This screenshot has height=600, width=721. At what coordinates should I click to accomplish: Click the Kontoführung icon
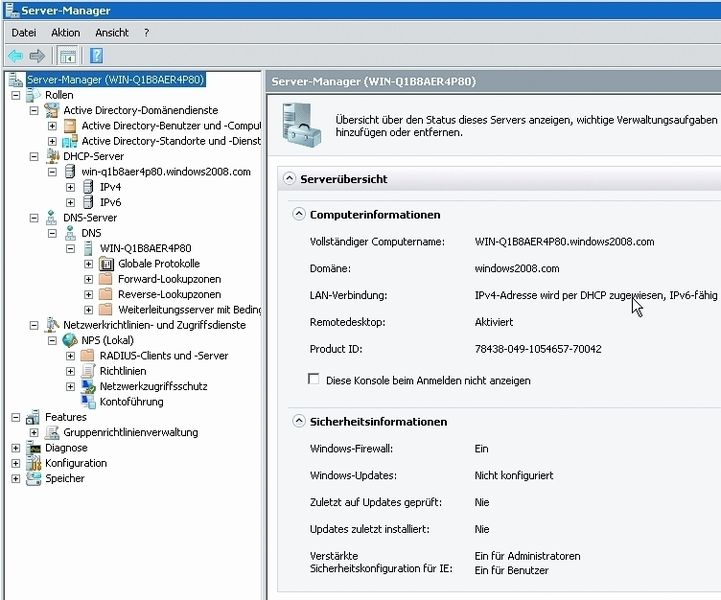(88, 401)
